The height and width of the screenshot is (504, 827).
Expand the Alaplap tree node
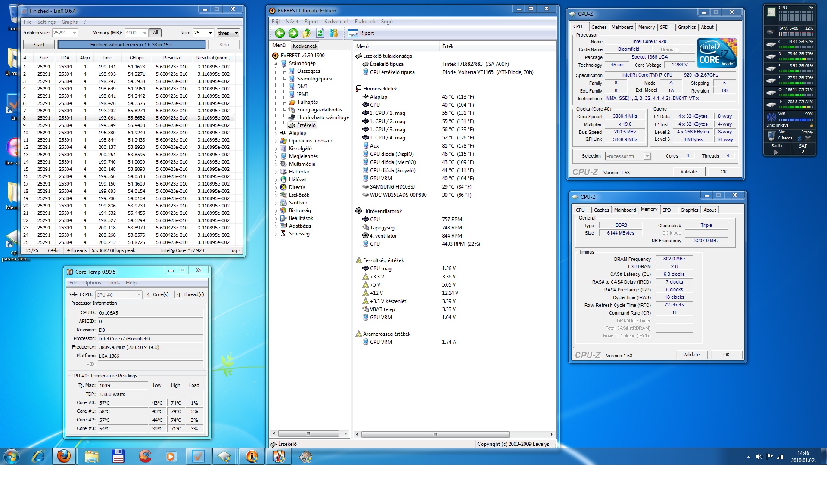276,133
